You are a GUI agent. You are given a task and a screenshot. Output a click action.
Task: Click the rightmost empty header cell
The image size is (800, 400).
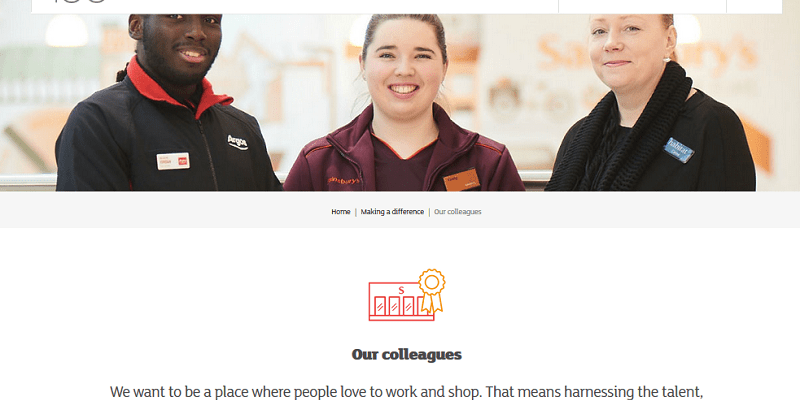pos(754,6)
